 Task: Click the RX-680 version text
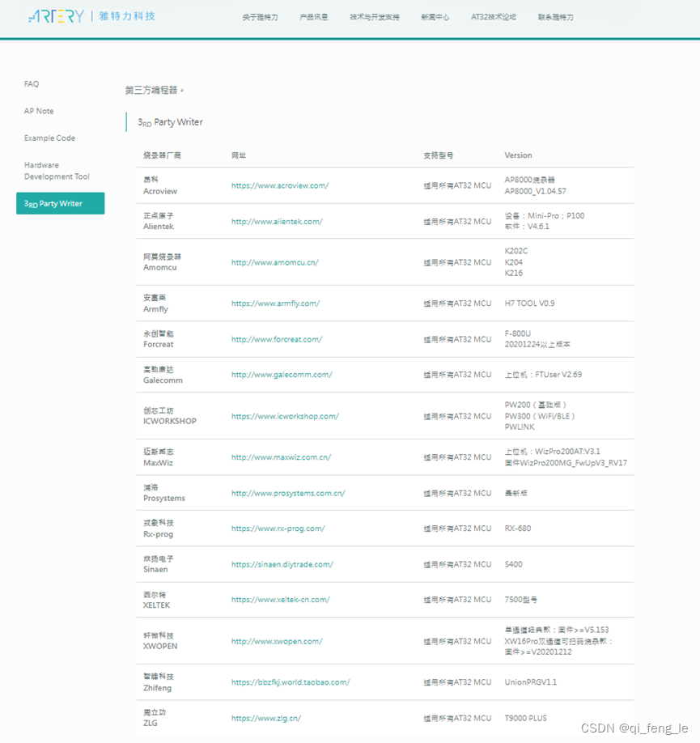(518, 529)
